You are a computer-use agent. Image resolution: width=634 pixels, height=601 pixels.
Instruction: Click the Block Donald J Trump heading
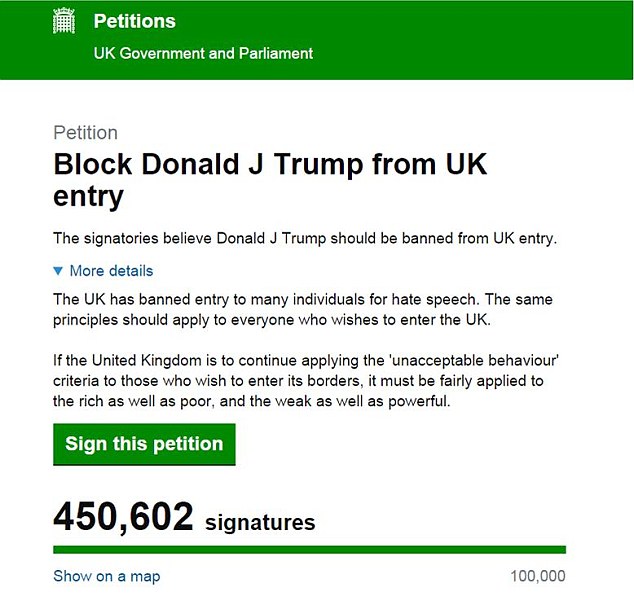click(270, 180)
